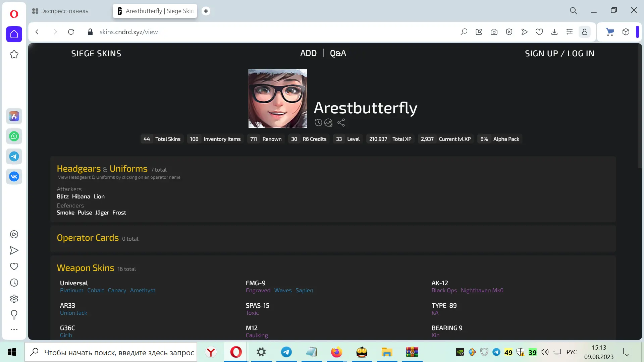Open the ADD page link
Image resolution: width=644 pixels, height=362 pixels.
[308, 53]
